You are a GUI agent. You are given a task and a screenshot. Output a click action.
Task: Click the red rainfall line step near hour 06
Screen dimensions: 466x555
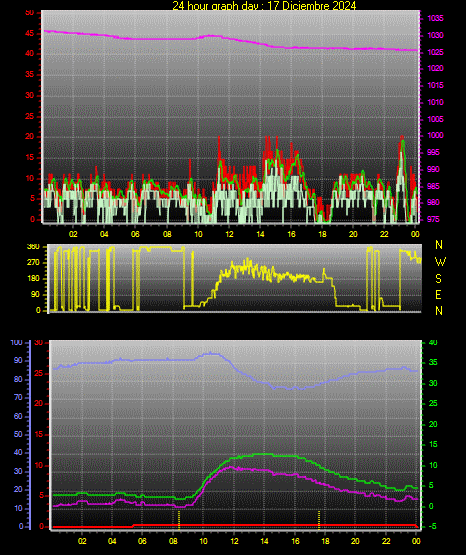tap(134, 526)
